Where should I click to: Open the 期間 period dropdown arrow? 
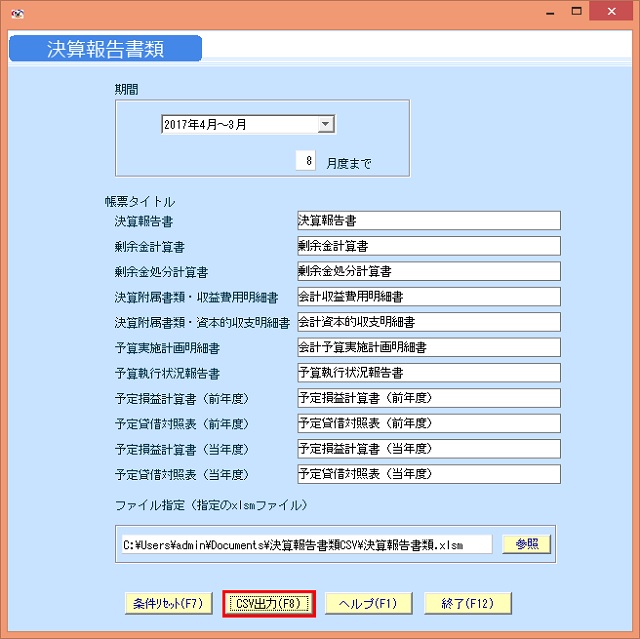pyautogui.click(x=326, y=124)
